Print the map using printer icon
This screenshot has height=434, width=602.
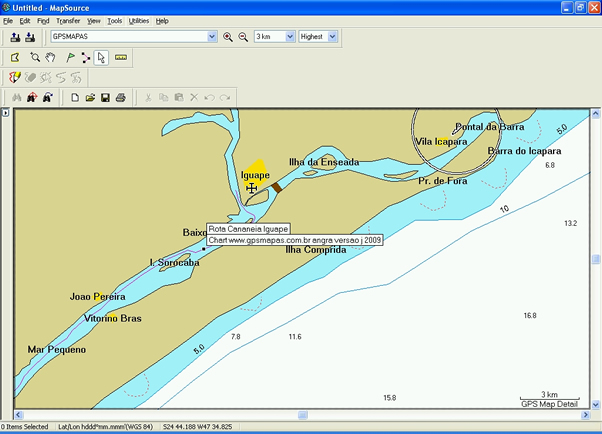pos(120,97)
